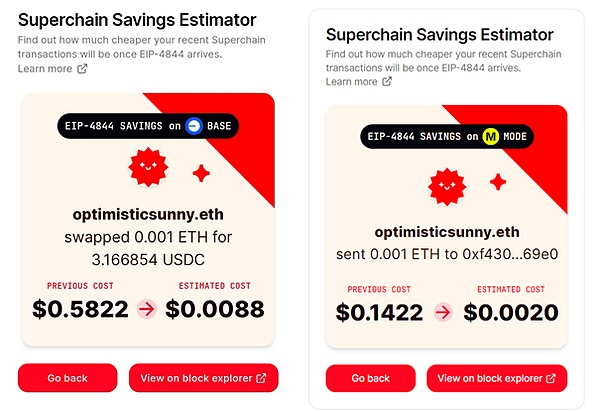Click the EIP-4844 SAVINGS on BASE badge
This screenshot has height=411, width=600.
(x=149, y=126)
